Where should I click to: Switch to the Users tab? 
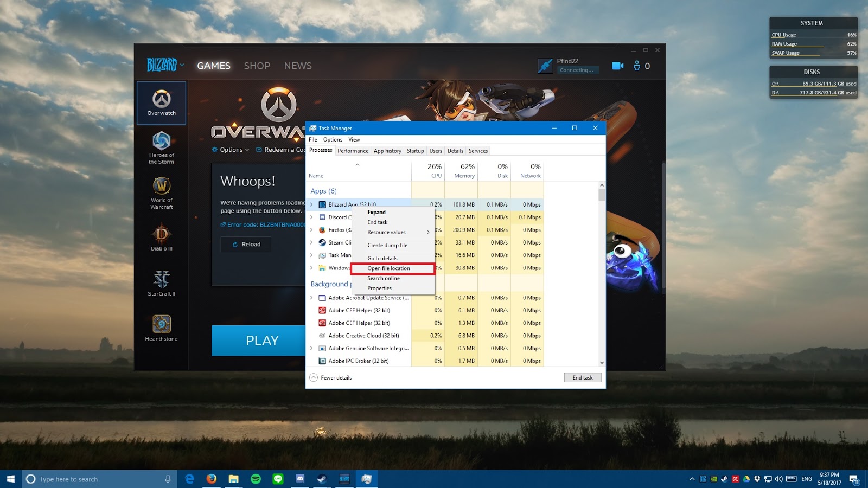pyautogui.click(x=436, y=151)
